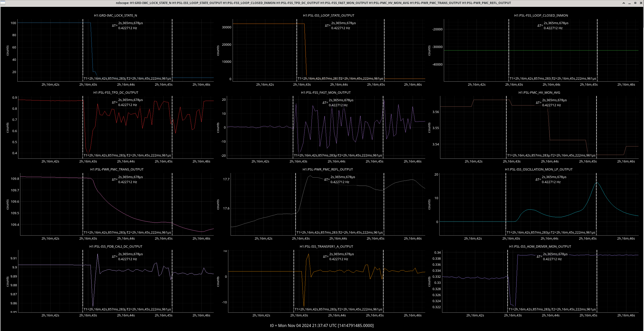This screenshot has height=331, width=644.
Task: Click the keep-above arrow icon in title bar
Action: coord(624,3)
